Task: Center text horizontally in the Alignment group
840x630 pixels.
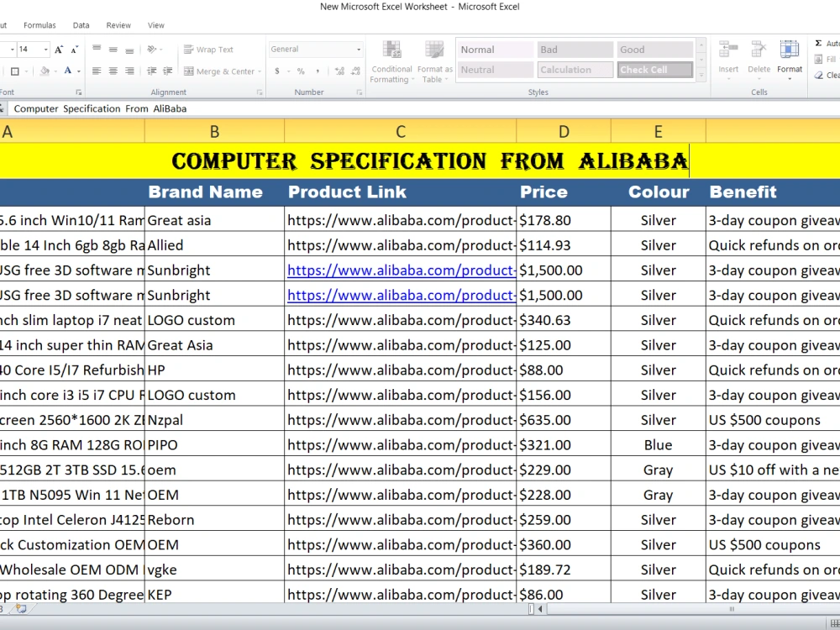Action: (x=113, y=71)
